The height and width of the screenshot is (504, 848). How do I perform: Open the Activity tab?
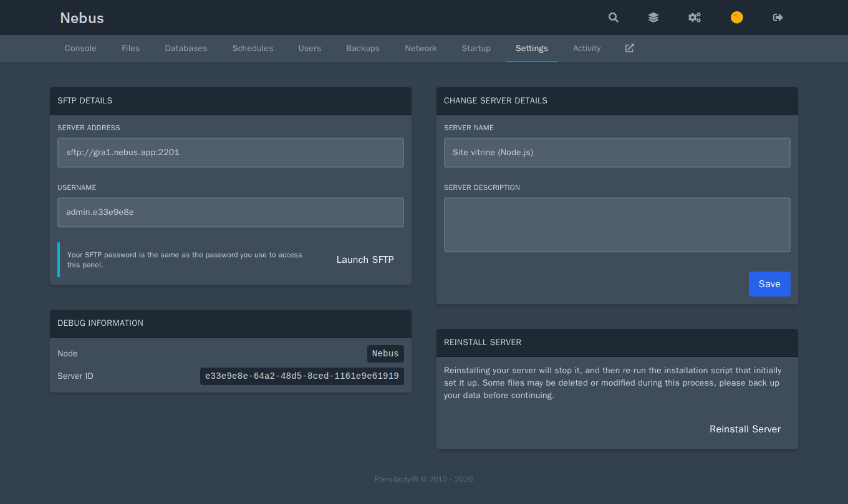click(x=587, y=48)
